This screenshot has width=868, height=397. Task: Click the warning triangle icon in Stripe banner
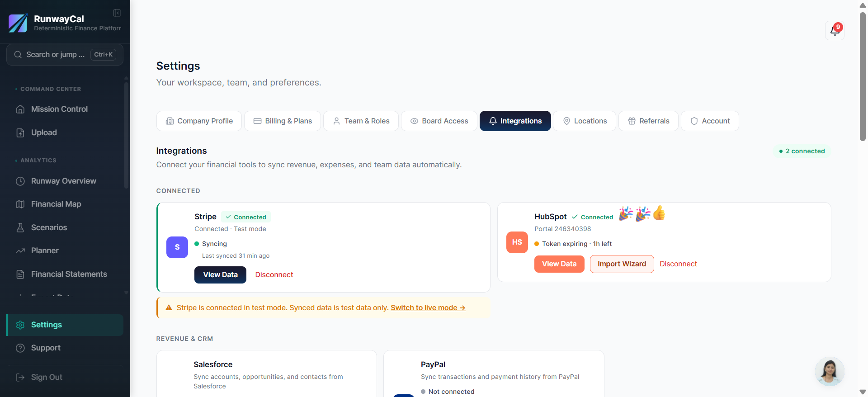point(169,308)
